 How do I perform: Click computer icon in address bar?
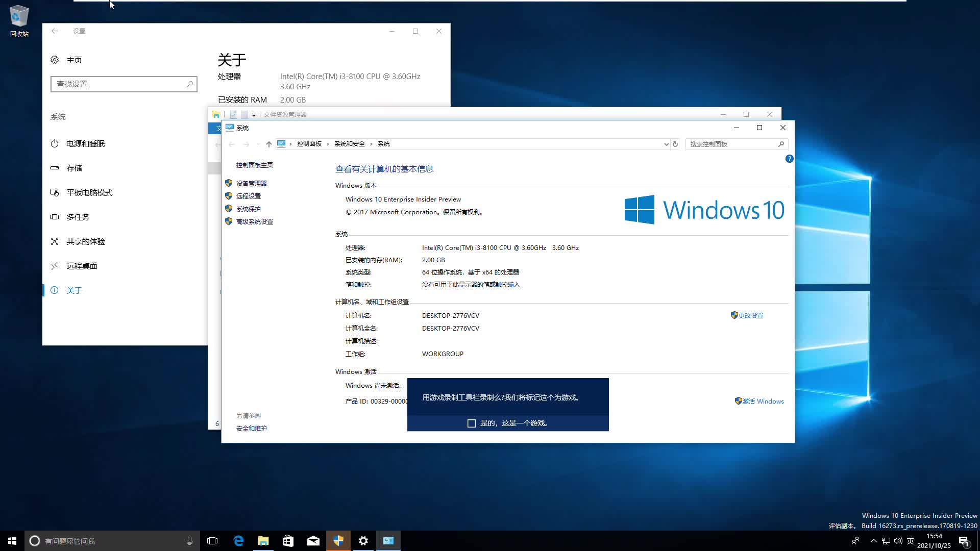point(281,144)
